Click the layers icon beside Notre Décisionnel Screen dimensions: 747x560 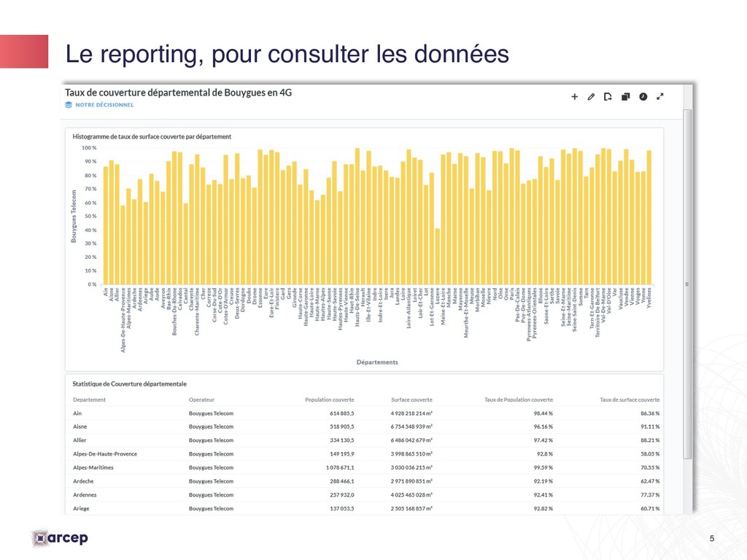click(x=69, y=105)
